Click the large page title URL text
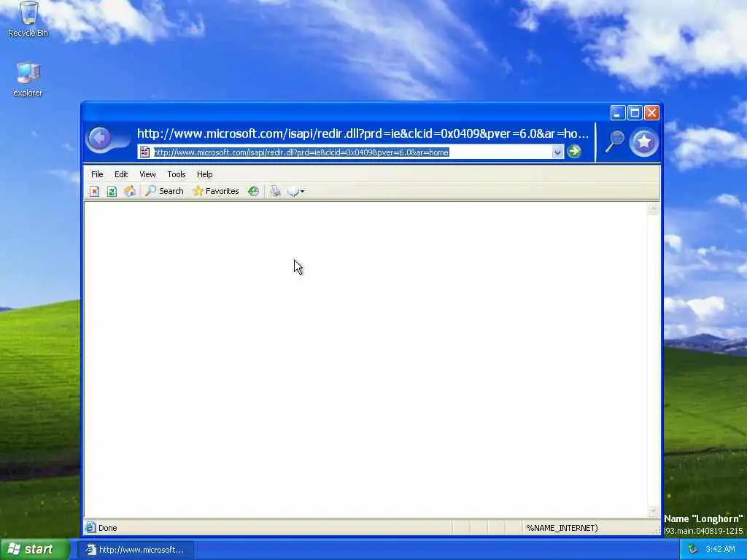Viewport: 747px width, 560px height. click(363, 134)
